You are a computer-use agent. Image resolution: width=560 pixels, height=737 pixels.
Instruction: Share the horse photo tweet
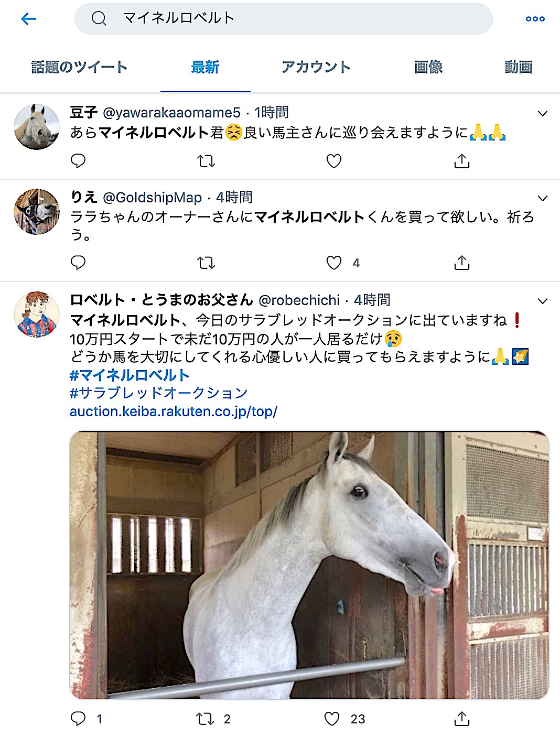(x=462, y=719)
